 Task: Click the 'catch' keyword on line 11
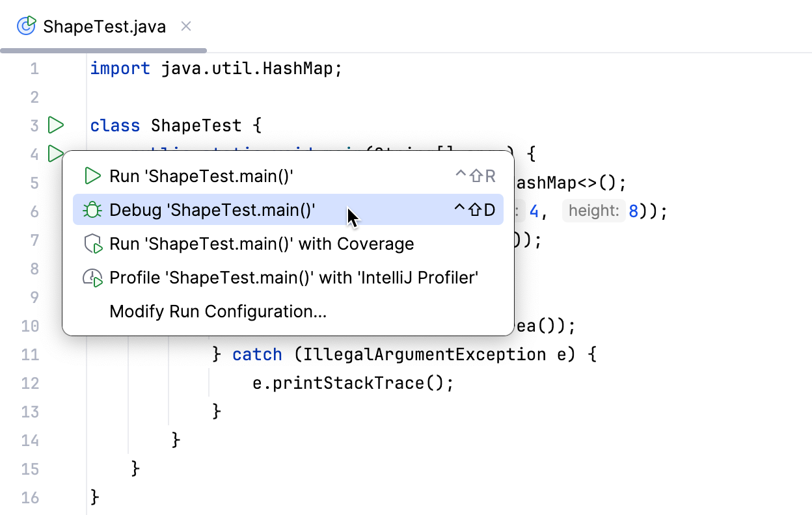tap(257, 354)
